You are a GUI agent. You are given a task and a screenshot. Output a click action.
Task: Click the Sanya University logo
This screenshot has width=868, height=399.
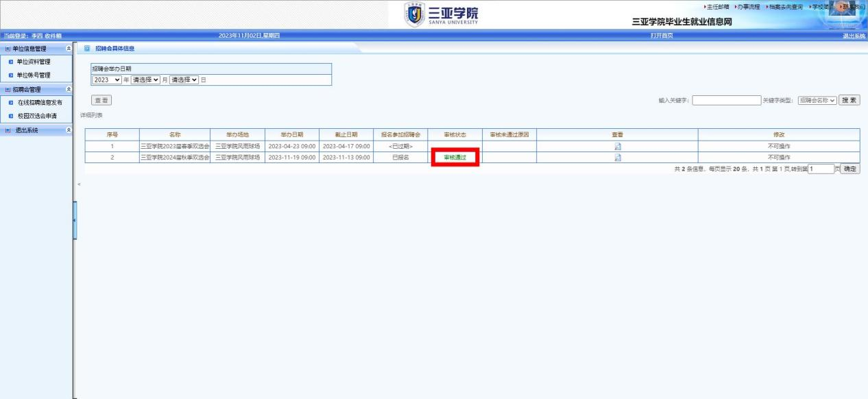443,14
